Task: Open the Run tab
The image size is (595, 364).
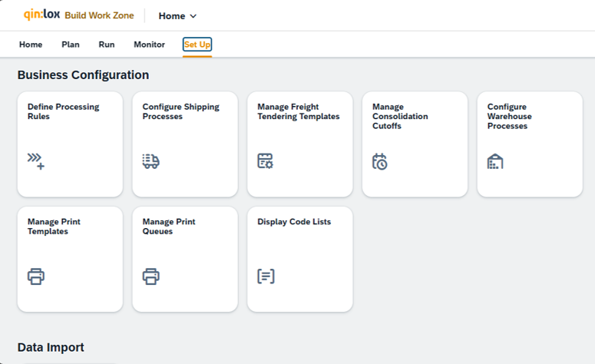Action: point(107,45)
